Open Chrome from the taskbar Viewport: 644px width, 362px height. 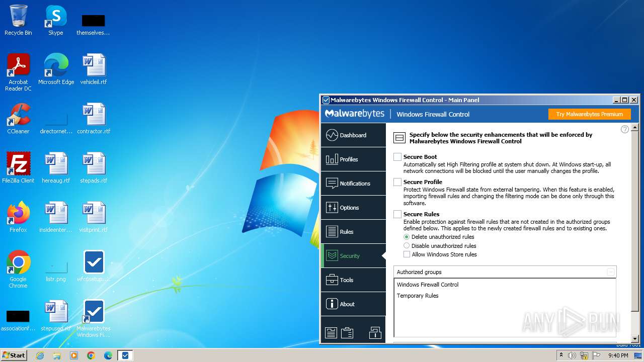tap(91, 355)
